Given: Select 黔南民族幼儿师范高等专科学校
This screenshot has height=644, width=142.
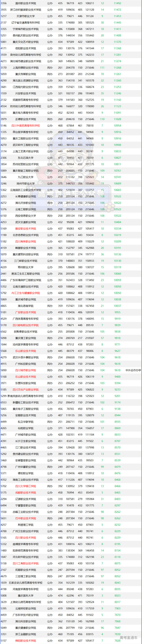Looking at the screenshot, I should [x=25, y=396].
